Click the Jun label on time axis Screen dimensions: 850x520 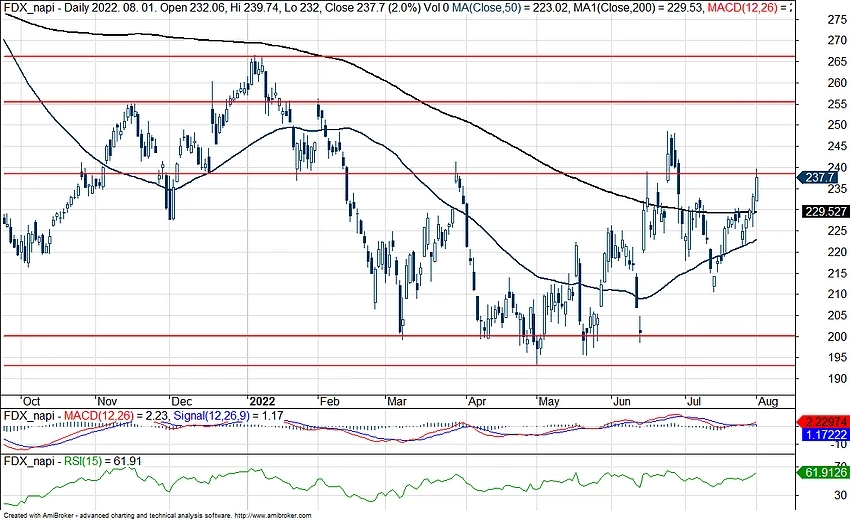(x=621, y=401)
